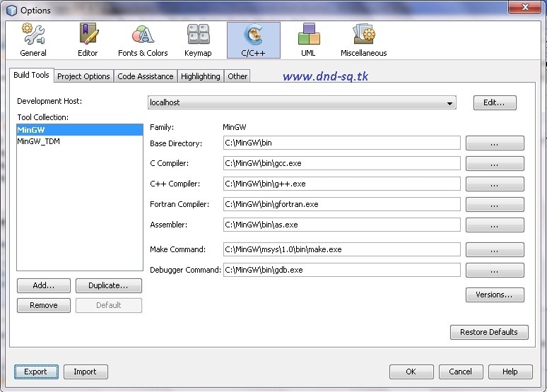Browse for the C Compiler executable
The image size is (547, 392).
[495, 164]
